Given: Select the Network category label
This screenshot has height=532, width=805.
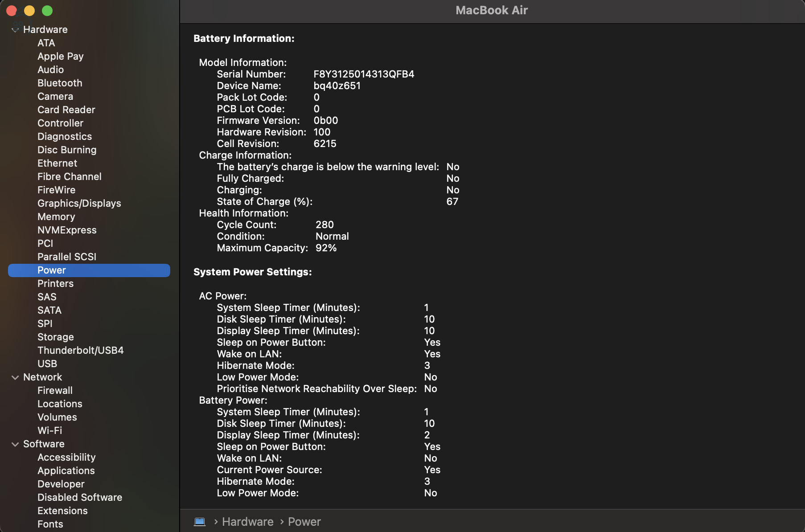Looking at the screenshot, I should (x=43, y=377).
